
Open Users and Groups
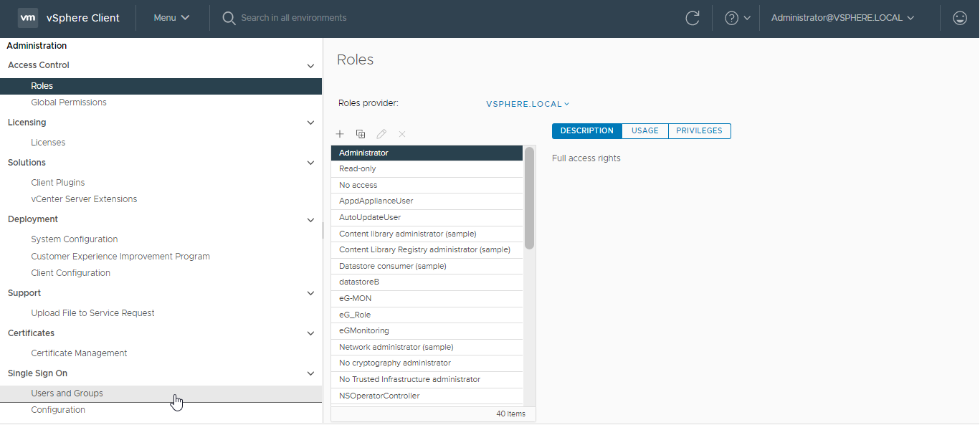point(161,393)
